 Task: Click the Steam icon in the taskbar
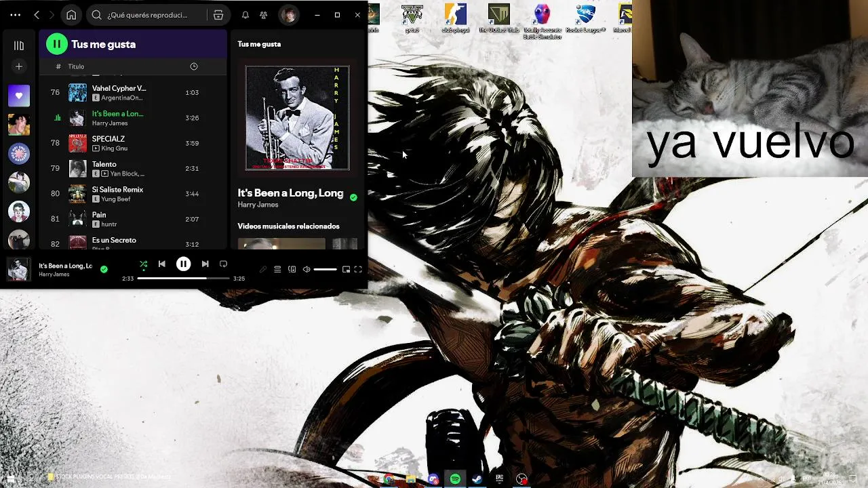[x=477, y=479]
